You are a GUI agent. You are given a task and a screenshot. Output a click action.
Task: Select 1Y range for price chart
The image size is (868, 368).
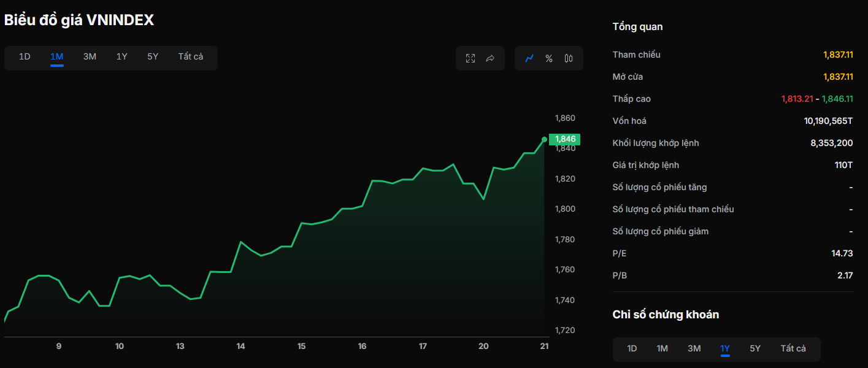click(x=122, y=56)
